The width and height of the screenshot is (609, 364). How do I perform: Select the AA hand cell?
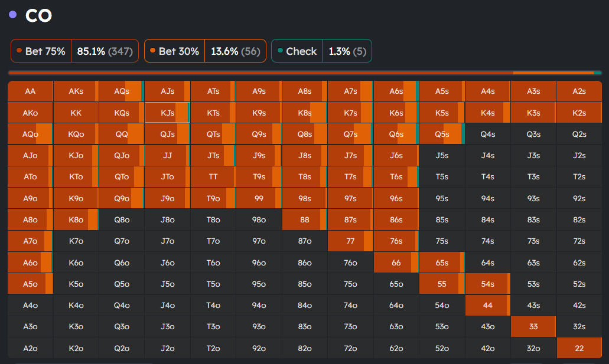click(x=30, y=91)
